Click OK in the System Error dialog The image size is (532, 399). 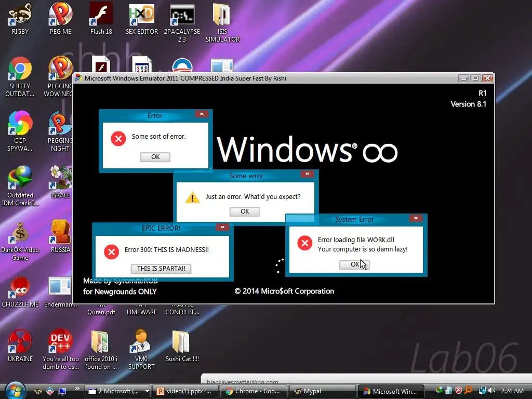(x=354, y=264)
